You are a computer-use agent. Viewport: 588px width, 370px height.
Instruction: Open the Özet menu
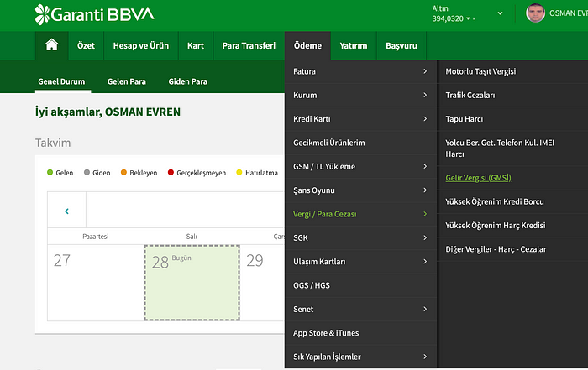coord(86,45)
